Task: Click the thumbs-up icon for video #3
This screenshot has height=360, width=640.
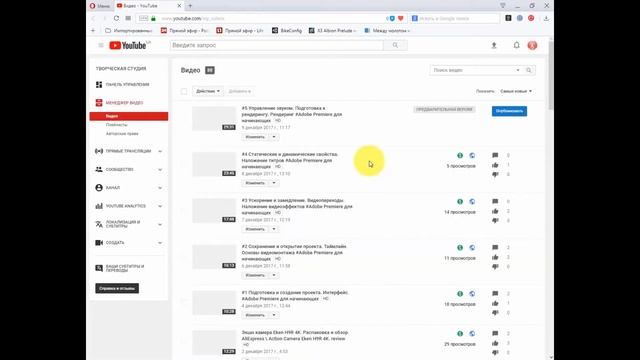Action: coord(495,211)
